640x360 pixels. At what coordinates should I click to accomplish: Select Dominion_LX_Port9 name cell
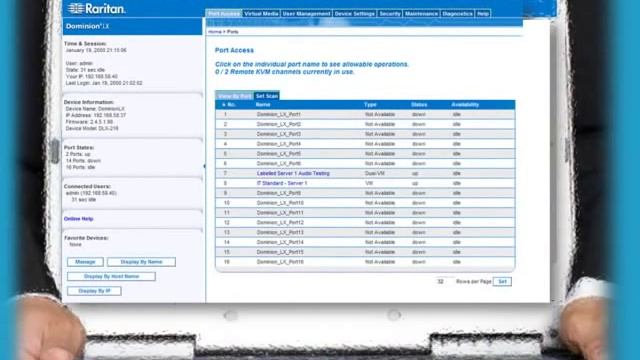point(279,193)
